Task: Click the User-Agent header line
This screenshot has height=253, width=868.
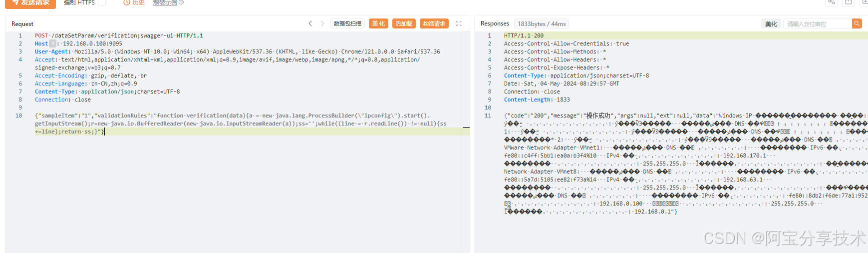Action: pyautogui.click(x=237, y=51)
